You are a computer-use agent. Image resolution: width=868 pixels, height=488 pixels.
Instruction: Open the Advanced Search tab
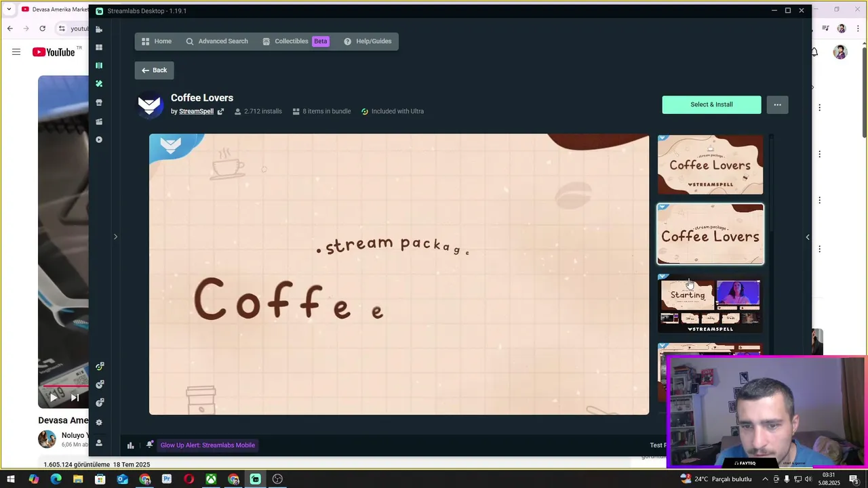tap(217, 41)
